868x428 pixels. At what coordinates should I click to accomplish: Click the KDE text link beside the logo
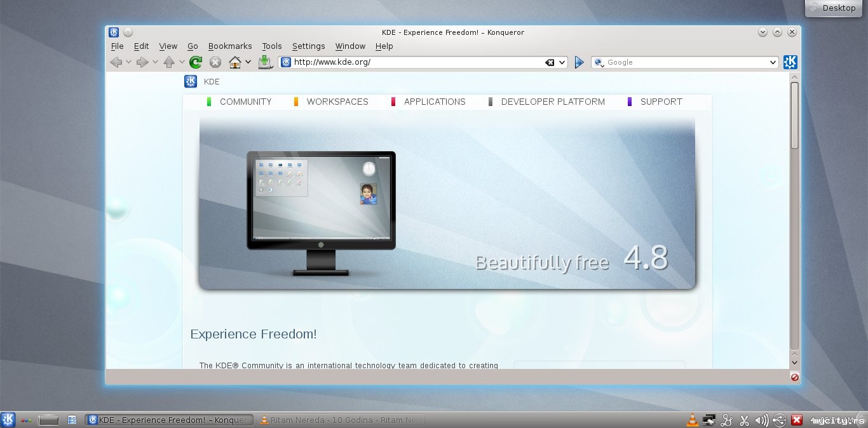pyautogui.click(x=212, y=82)
